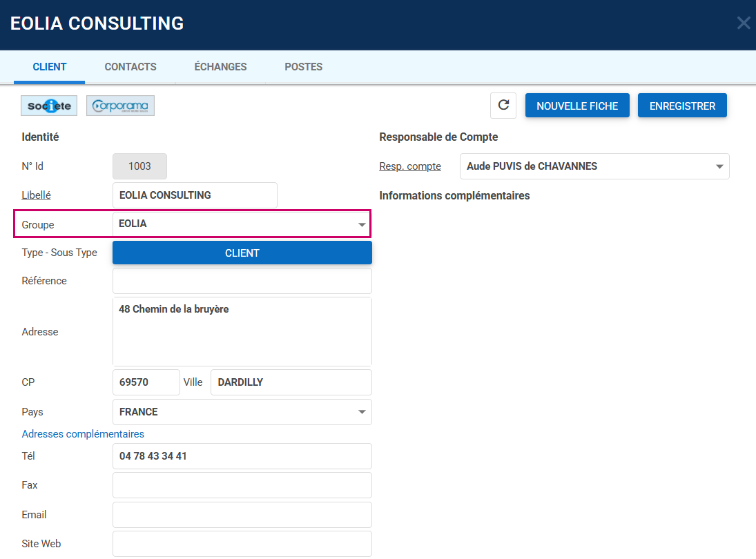
Task: Click the refresh reload icon
Action: [503, 106]
